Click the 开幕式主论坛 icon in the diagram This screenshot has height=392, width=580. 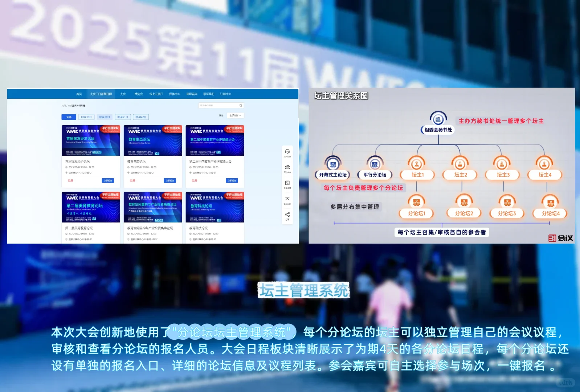[x=333, y=164]
